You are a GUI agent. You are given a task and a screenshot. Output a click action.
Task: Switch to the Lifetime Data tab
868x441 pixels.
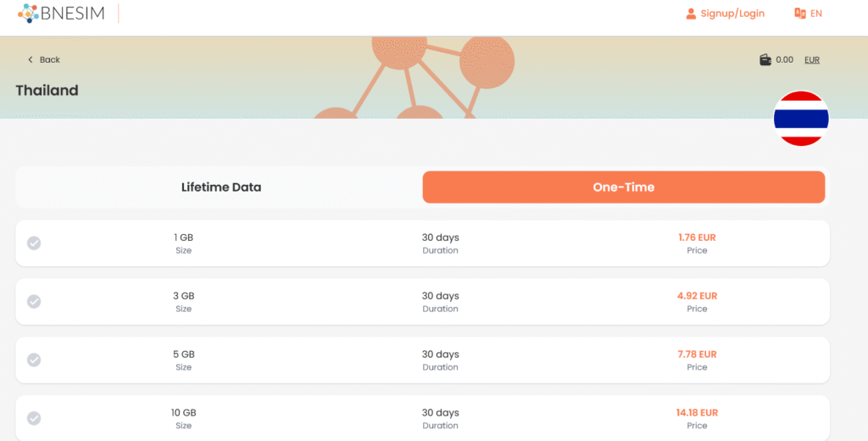click(220, 187)
